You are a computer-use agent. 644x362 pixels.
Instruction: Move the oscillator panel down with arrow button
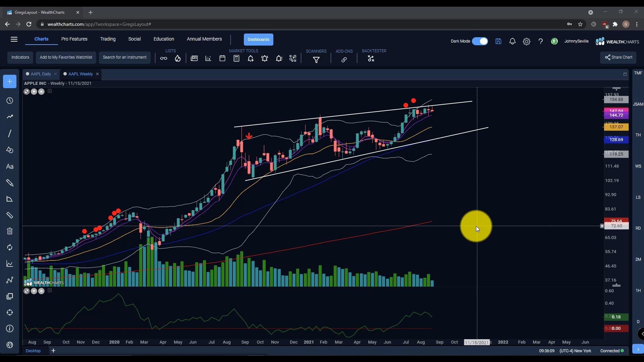[34, 291]
